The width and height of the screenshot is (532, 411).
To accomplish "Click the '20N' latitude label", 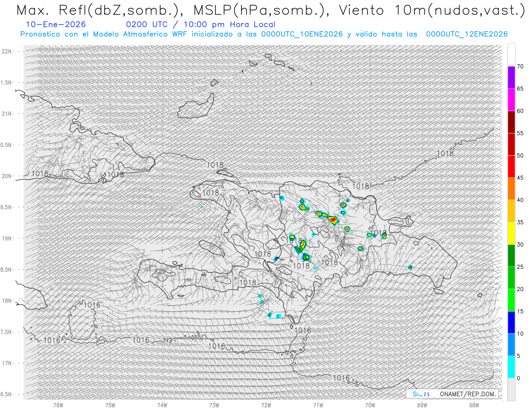I will point(7,176).
